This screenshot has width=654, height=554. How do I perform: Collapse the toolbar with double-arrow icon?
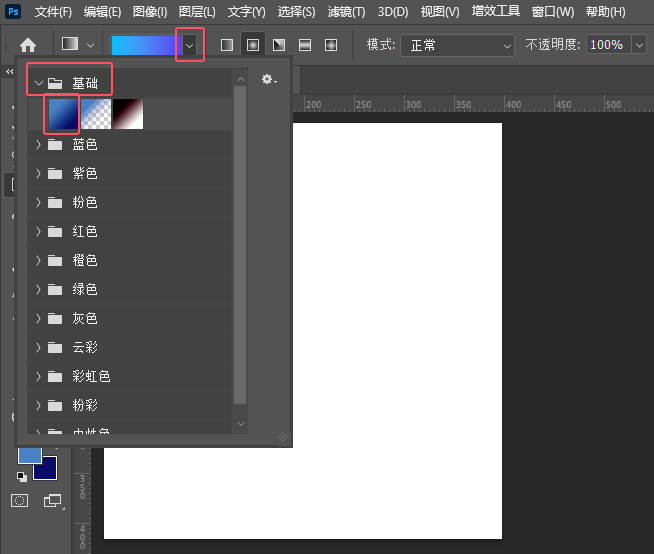click(10, 72)
